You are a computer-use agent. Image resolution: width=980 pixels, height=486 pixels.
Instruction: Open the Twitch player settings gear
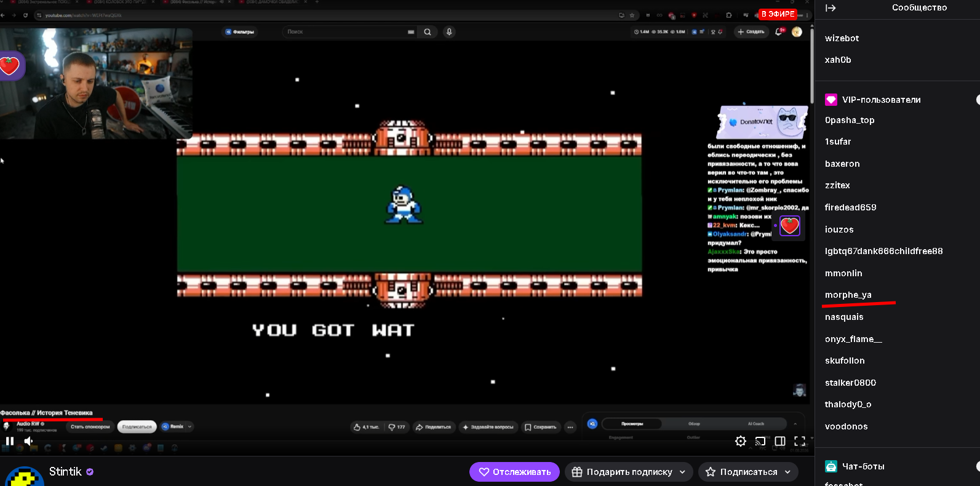pyautogui.click(x=741, y=441)
